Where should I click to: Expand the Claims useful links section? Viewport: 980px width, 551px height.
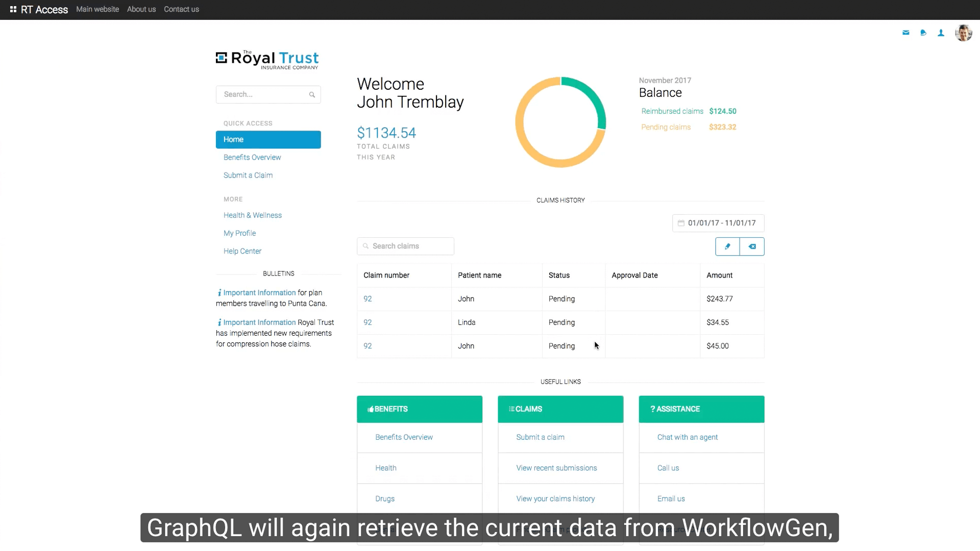[560, 408]
